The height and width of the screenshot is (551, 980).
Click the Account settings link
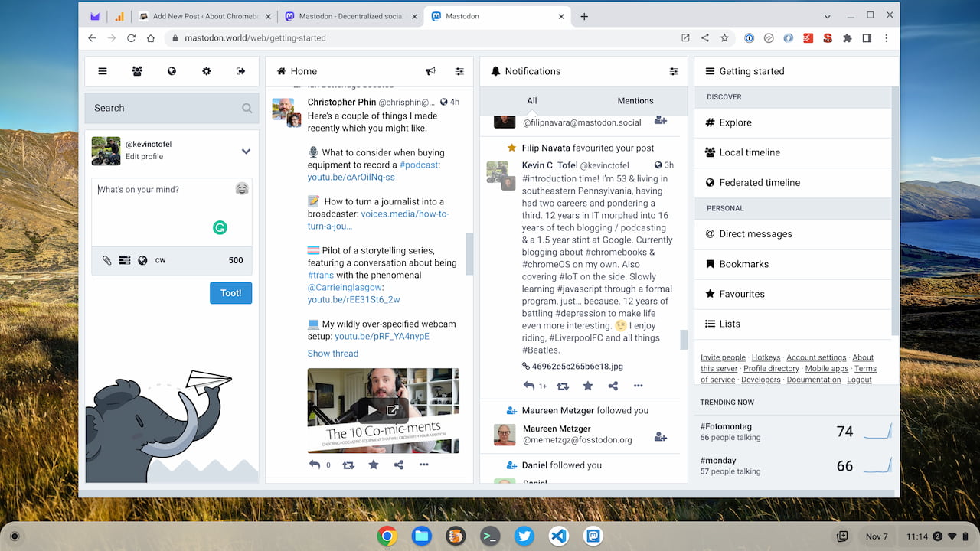[x=816, y=357]
